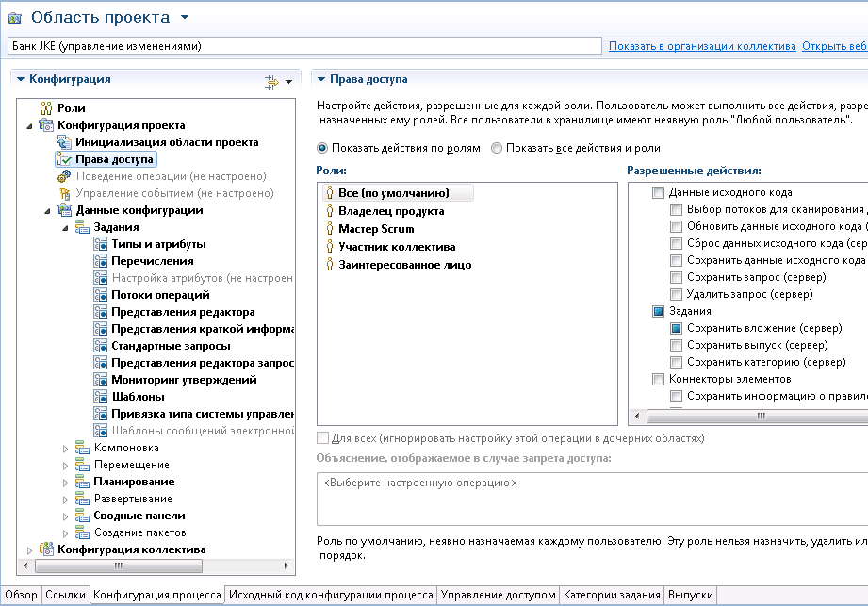
Task: Expand the Перемещение tree node
Action: click(65, 466)
